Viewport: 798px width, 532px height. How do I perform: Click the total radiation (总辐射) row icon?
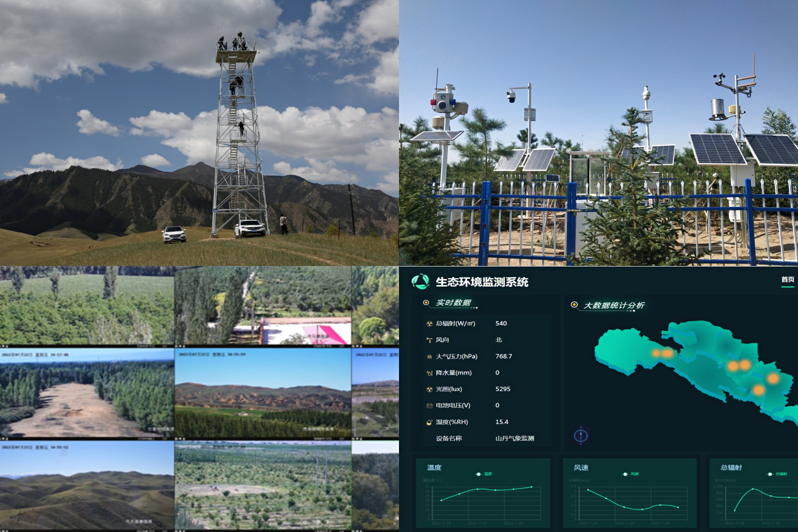[x=429, y=323]
